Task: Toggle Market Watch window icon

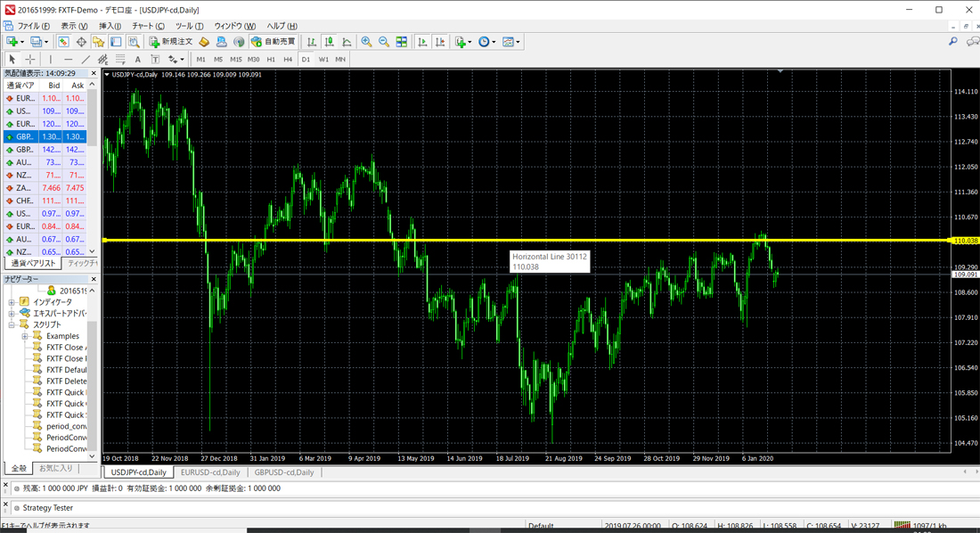Action: point(63,42)
